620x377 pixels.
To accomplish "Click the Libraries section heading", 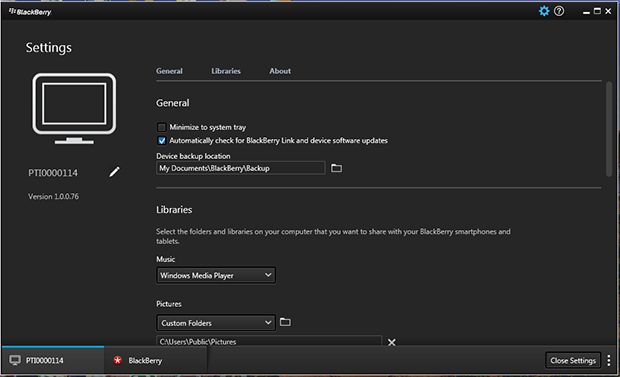I will (174, 210).
